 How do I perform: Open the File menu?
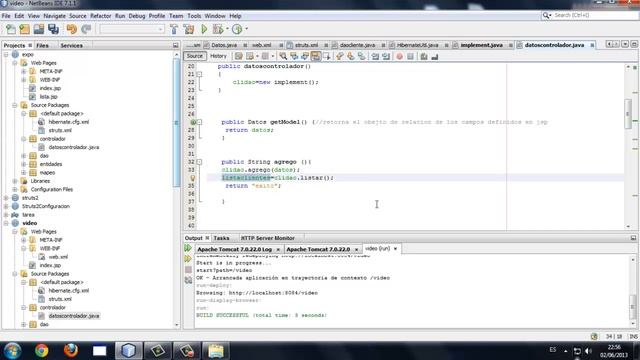click(6, 16)
